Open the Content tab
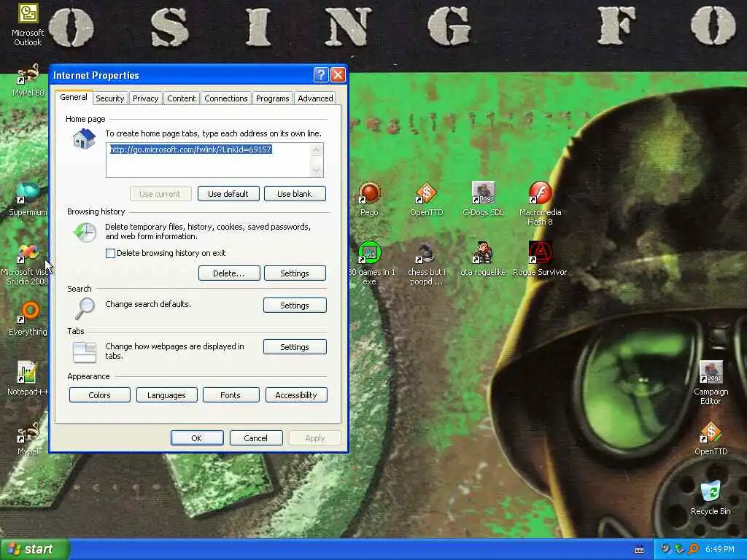747x560 pixels. pyautogui.click(x=181, y=98)
